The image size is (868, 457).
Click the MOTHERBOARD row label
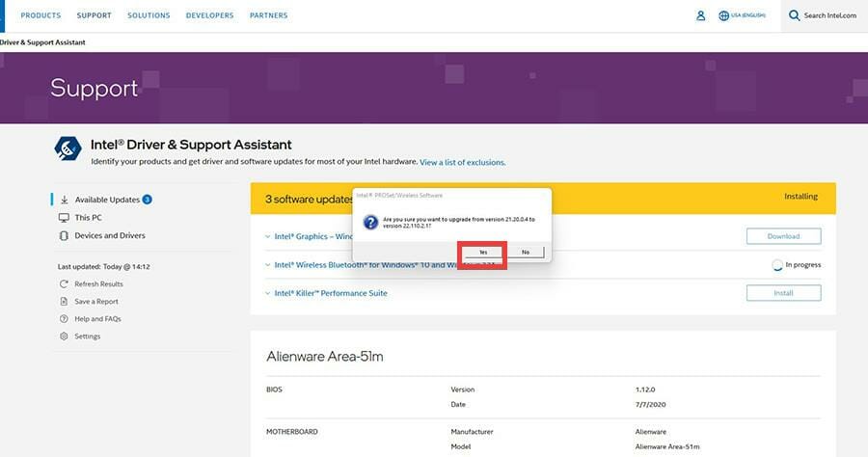tap(292, 432)
